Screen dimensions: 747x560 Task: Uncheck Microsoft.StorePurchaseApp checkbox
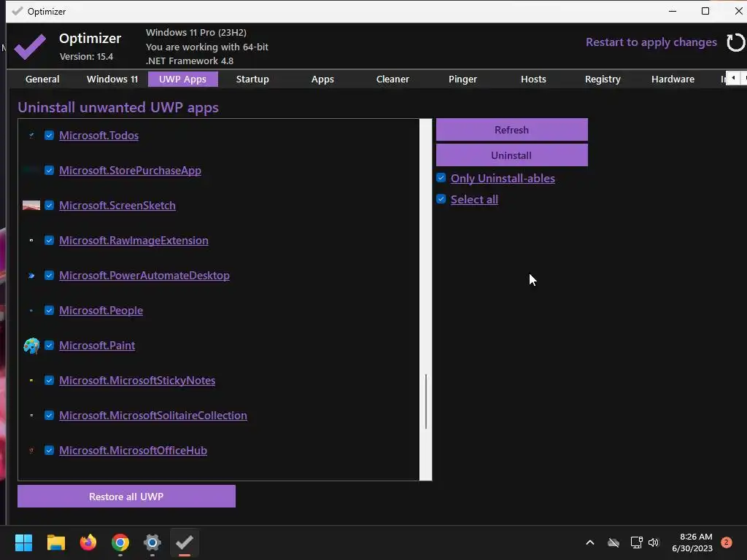coord(49,171)
